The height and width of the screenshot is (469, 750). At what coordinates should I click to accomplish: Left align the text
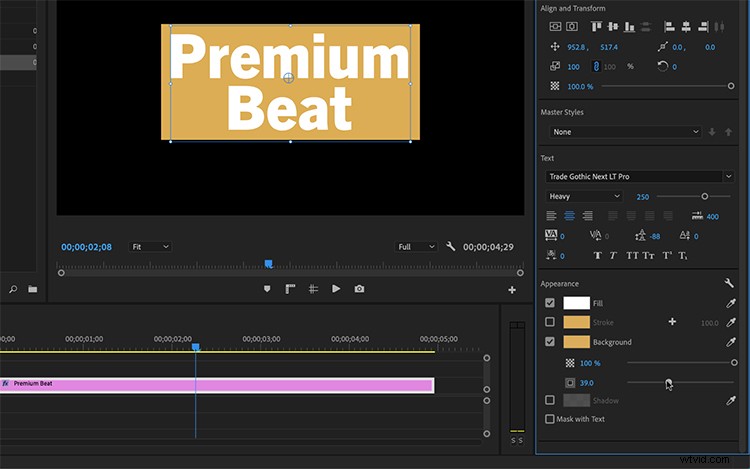(x=551, y=216)
